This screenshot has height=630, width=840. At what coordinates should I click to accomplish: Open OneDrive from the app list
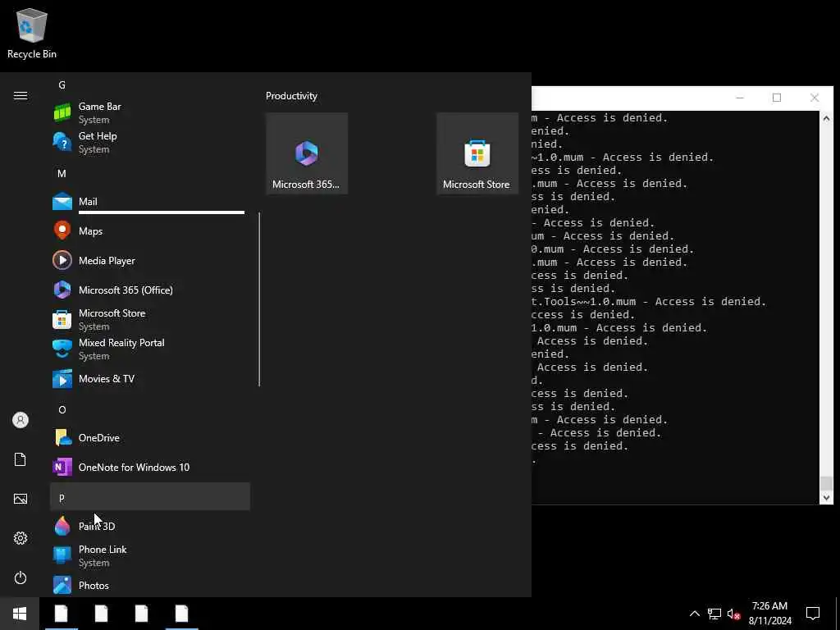coord(150,438)
